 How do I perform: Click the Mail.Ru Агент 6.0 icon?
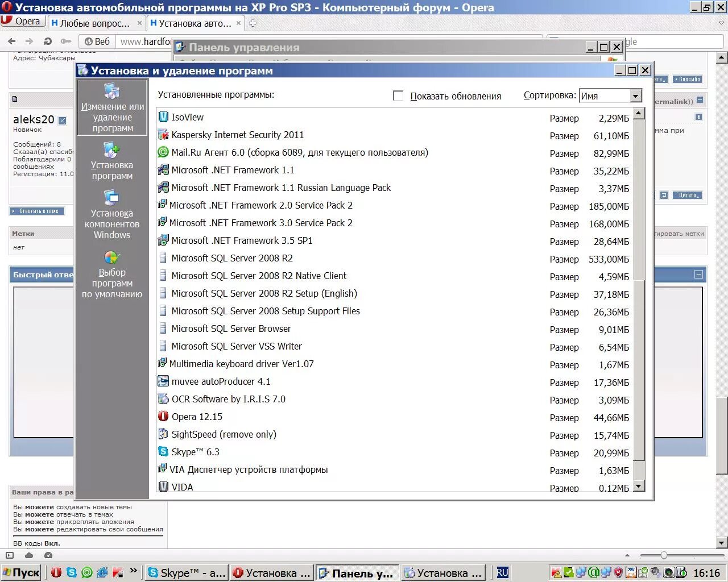[x=163, y=152]
